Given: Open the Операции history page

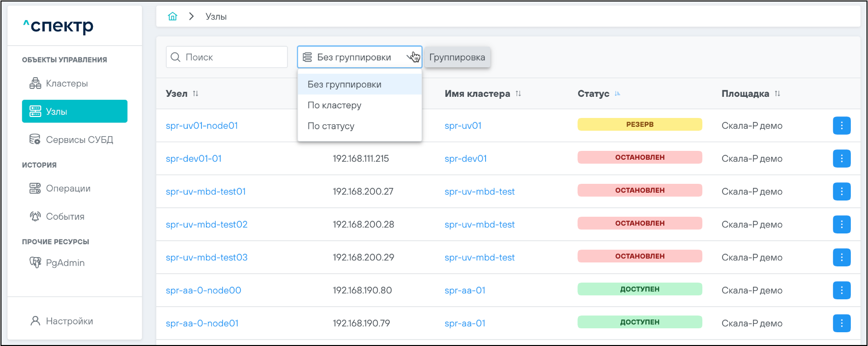Looking at the screenshot, I should pos(68,188).
